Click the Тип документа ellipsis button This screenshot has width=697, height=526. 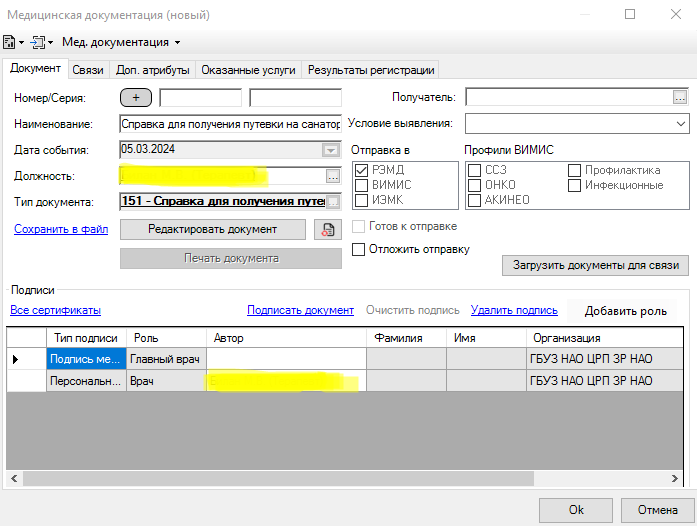pyautogui.click(x=333, y=202)
